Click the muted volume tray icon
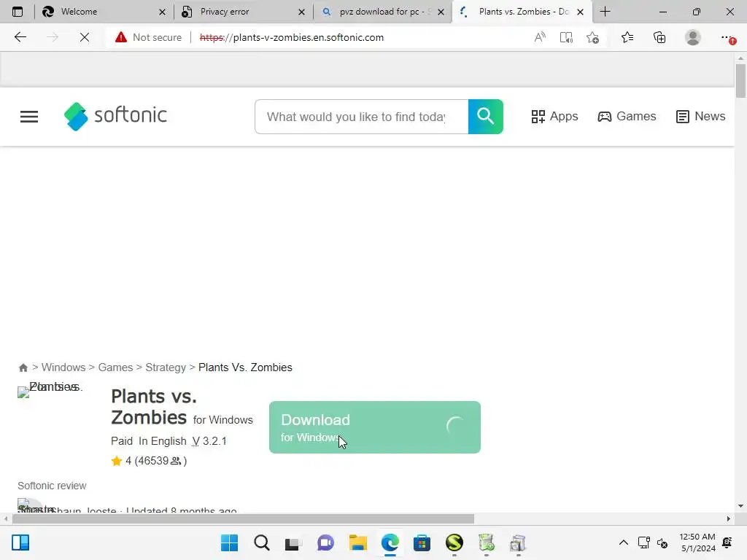Image resolution: width=747 pixels, height=560 pixels. [662, 542]
